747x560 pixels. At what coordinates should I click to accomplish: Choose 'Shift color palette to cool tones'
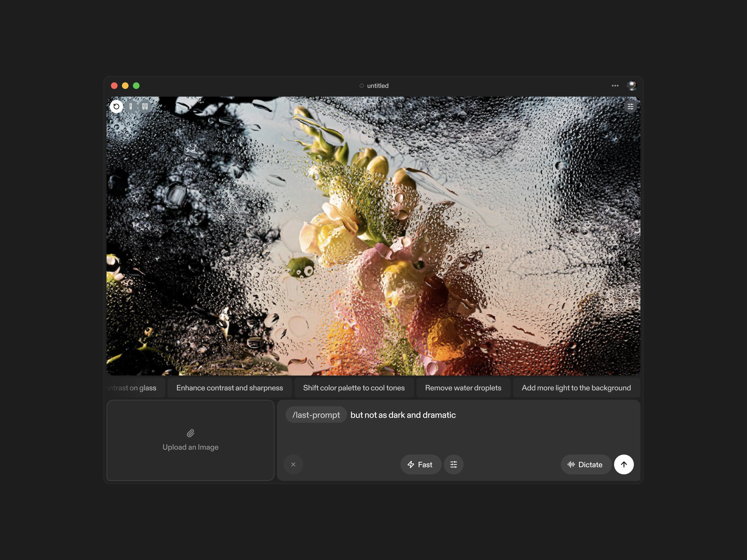(x=354, y=388)
